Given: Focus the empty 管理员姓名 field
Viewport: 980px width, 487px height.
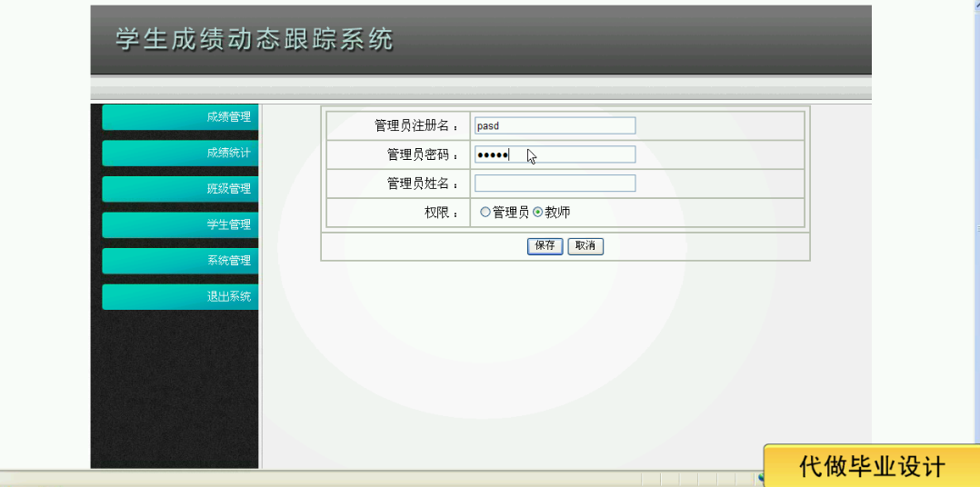Looking at the screenshot, I should click(555, 183).
